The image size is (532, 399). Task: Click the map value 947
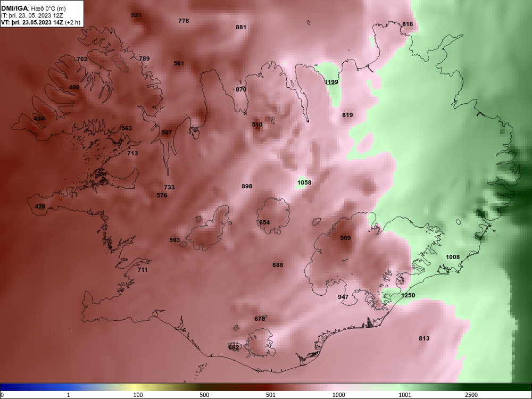point(343,297)
